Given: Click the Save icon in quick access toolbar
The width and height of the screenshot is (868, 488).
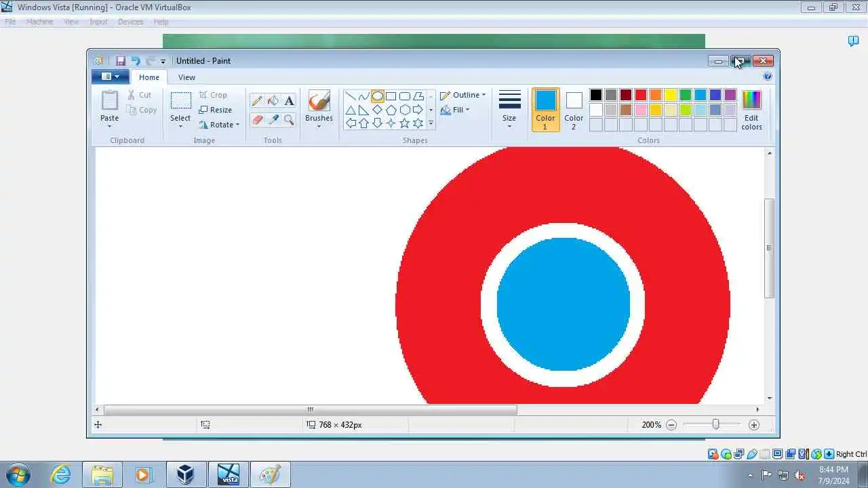Looking at the screenshot, I should [x=121, y=61].
